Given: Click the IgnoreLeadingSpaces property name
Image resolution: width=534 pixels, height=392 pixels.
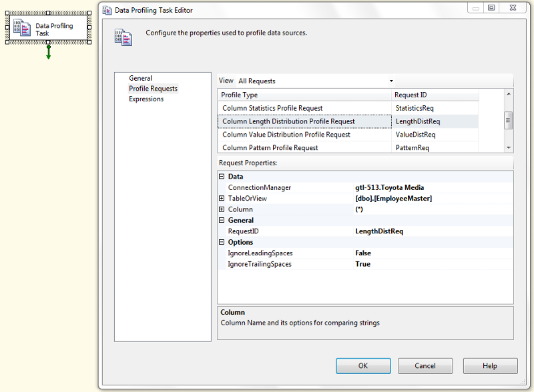Looking at the screenshot, I should [x=260, y=253].
